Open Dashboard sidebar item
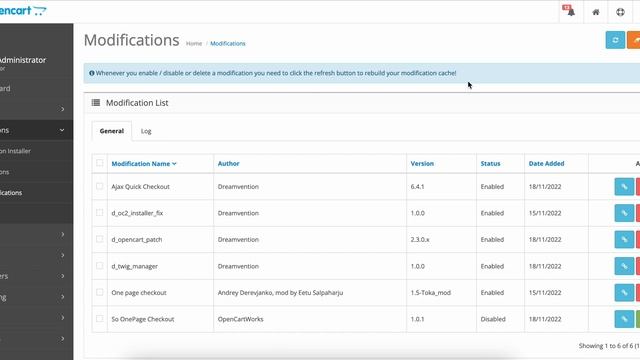The width and height of the screenshot is (640, 360). click(36, 88)
